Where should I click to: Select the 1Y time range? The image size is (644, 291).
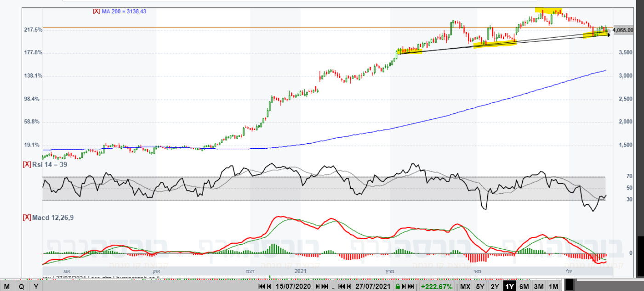509,286
